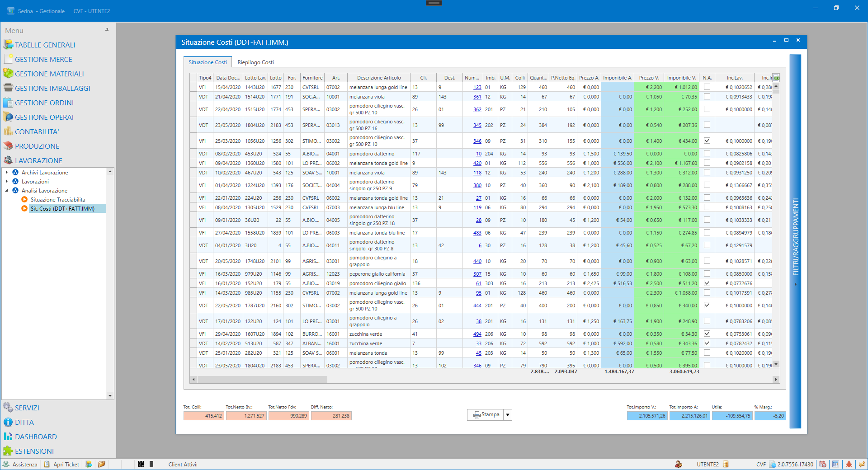The height and width of the screenshot is (470, 868).
Task: Click grid vertical scroll down arrow
Action: pyautogui.click(x=776, y=364)
